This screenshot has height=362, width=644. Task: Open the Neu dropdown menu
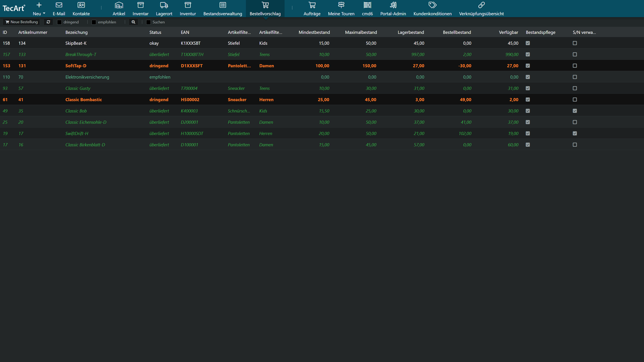(x=39, y=9)
